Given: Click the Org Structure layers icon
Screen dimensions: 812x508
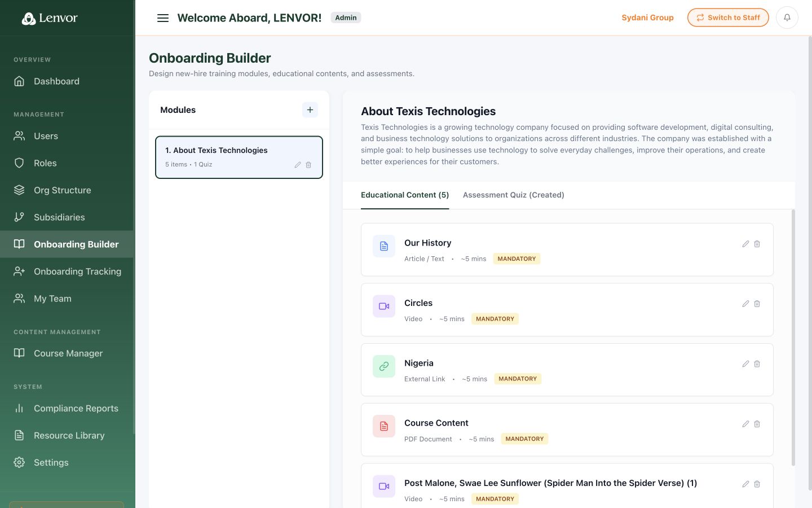Looking at the screenshot, I should pyautogui.click(x=19, y=190).
